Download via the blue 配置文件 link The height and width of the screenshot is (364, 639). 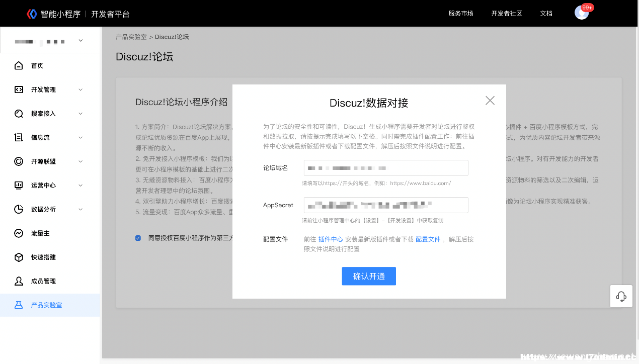428,239
